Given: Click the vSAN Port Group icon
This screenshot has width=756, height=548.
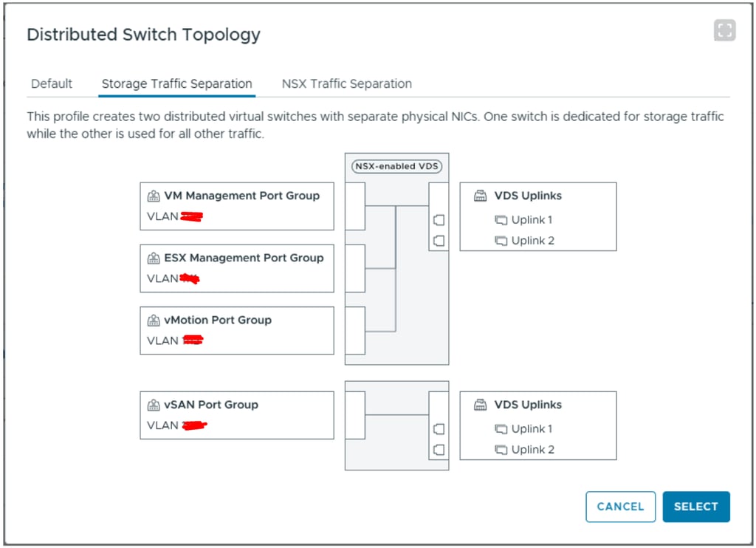Looking at the screenshot, I should click(x=154, y=405).
